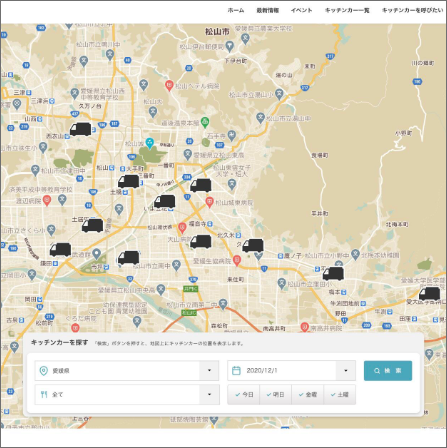Select the truck above 松山市立南中

(x=129, y=258)
